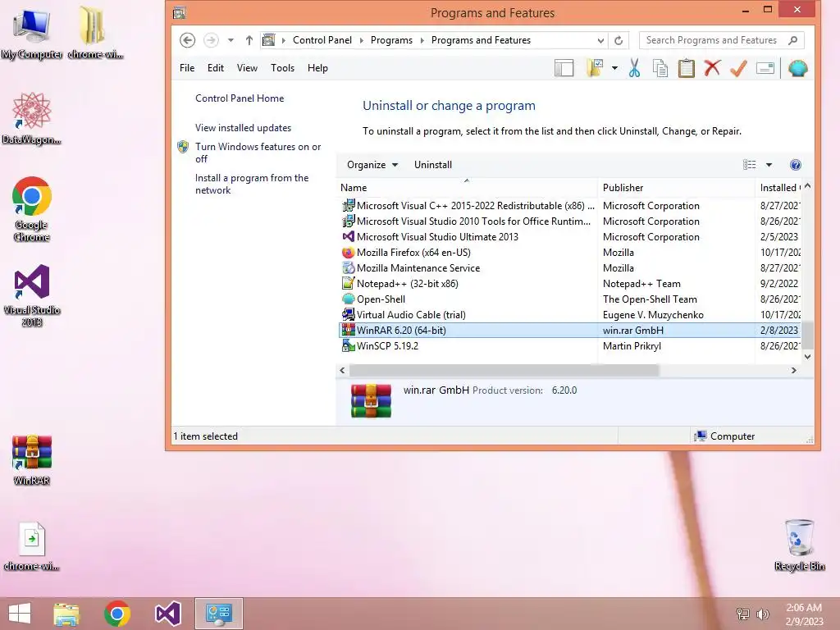Open the View menu

pyautogui.click(x=247, y=68)
